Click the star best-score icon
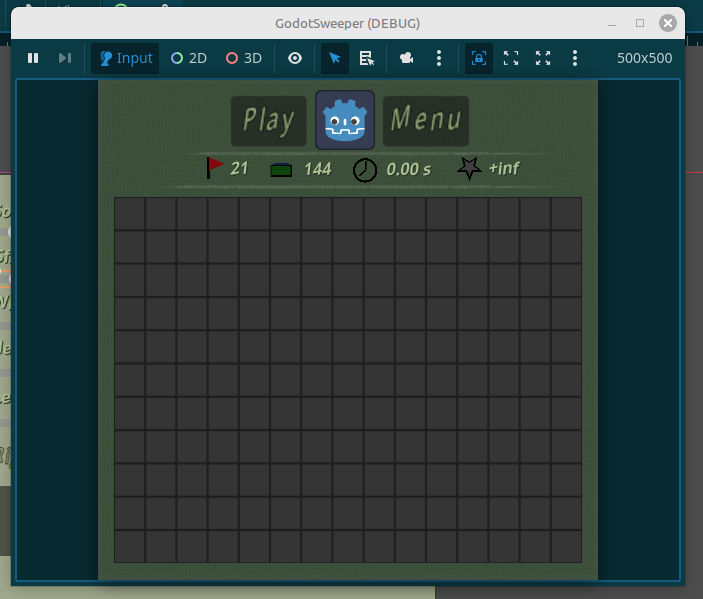Viewport: 703px width, 599px height. click(x=469, y=169)
